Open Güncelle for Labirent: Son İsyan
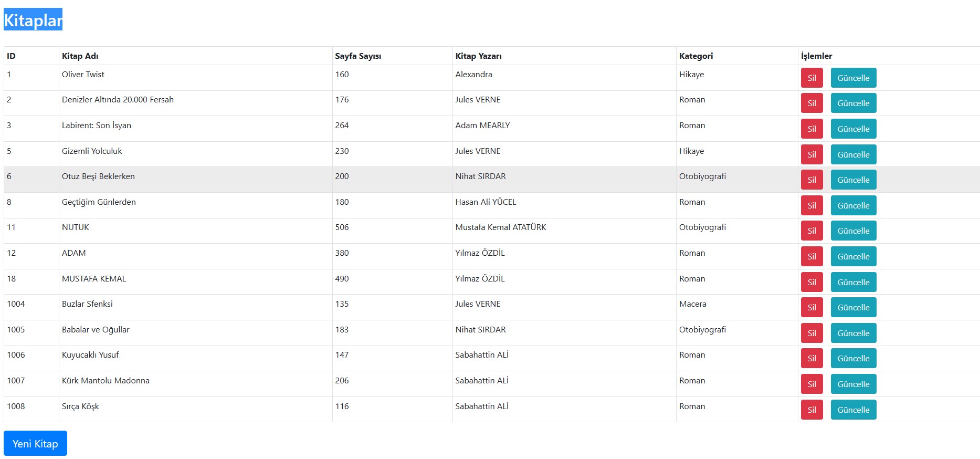Screen dimensions: 980x459 (853, 129)
